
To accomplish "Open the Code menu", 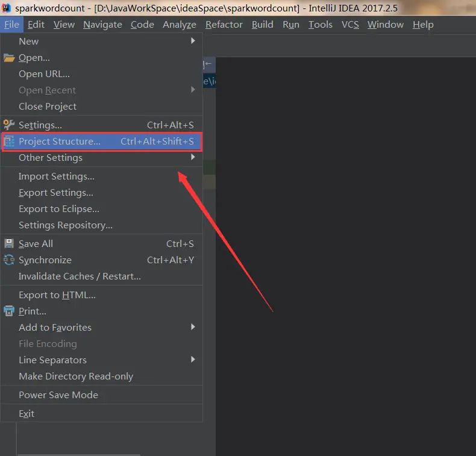I will point(142,24).
